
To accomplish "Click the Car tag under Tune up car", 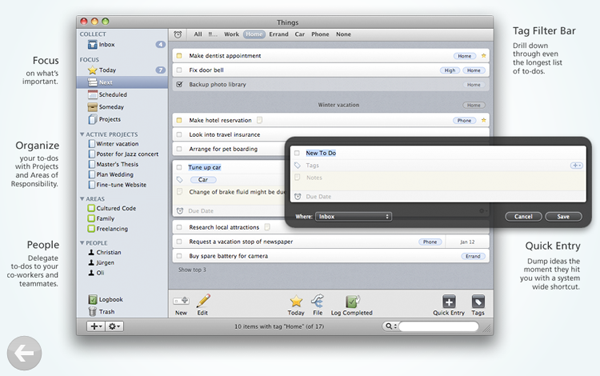I will tap(203, 180).
